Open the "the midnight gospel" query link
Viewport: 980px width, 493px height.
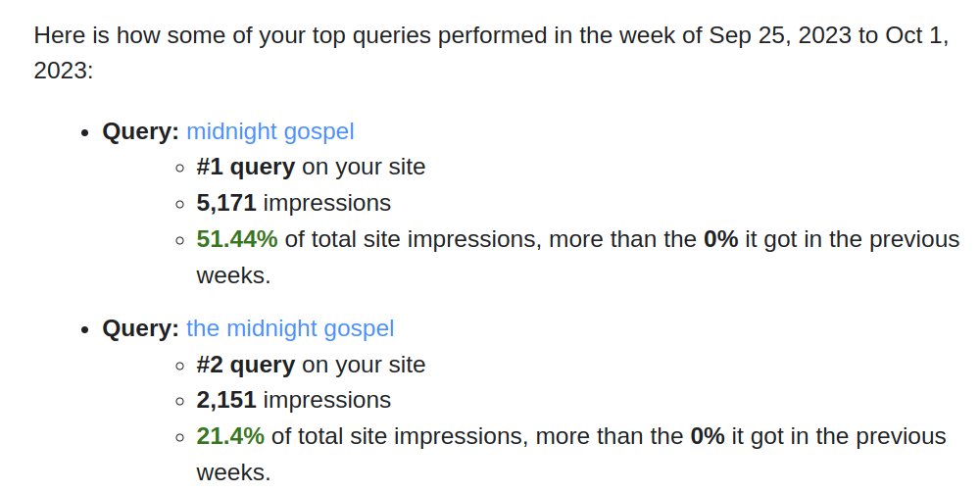(x=290, y=328)
